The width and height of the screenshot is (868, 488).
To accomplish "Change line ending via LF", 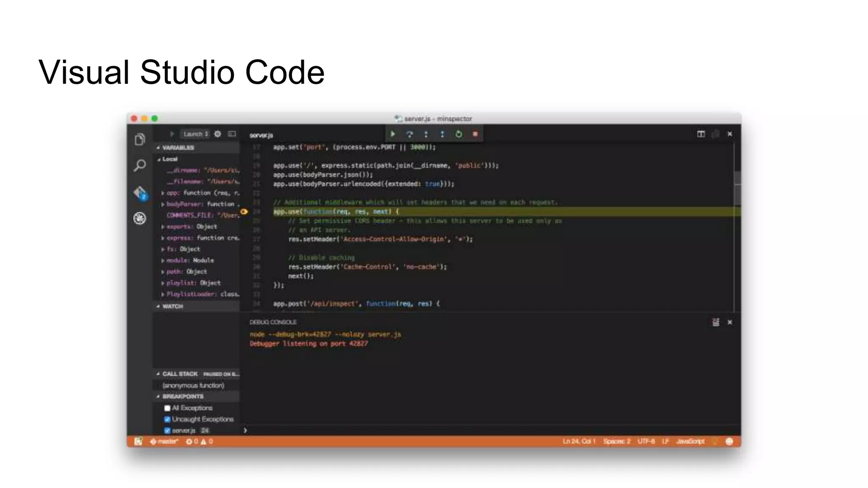I will [665, 441].
